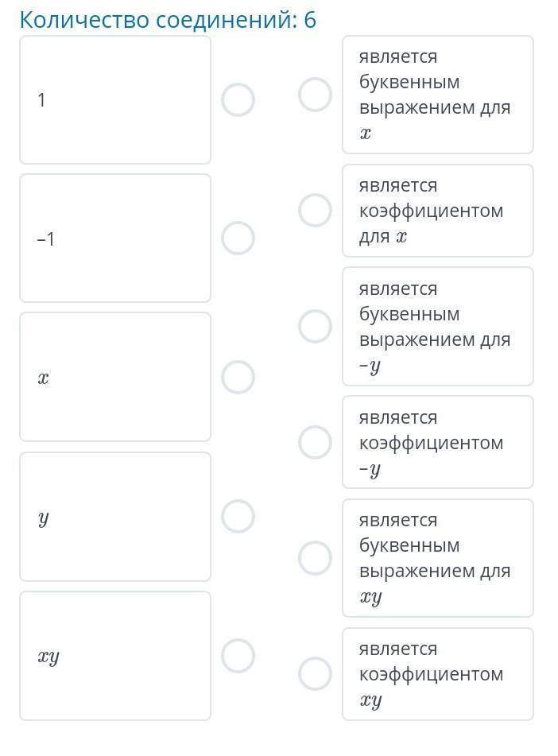Viewport: 558px width, 756px height.
Task: Select circle for 'коэффициентом xy'
Action: click(315, 673)
